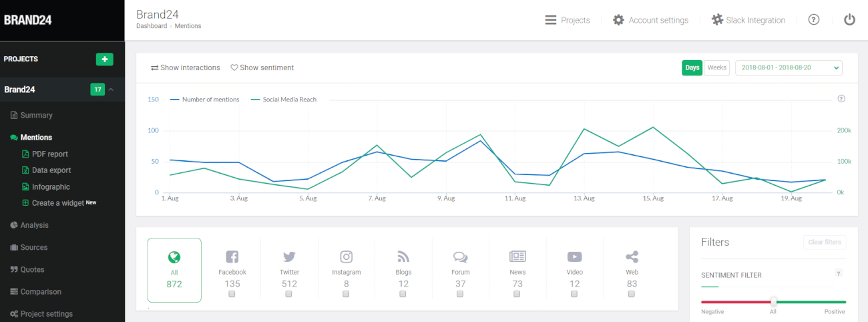Click the Web share icon
This screenshot has width=868, height=322.
[x=632, y=257]
